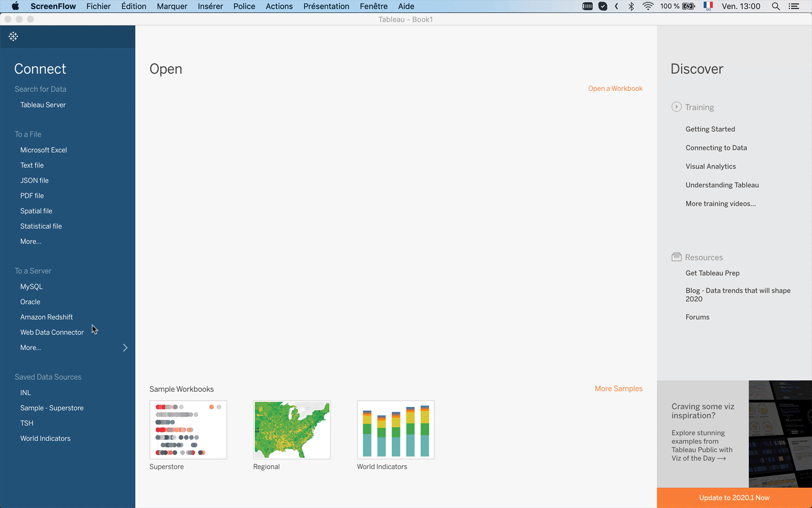This screenshot has height=508, width=812.
Task: Open the Actions menu
Action: [279, 6]
